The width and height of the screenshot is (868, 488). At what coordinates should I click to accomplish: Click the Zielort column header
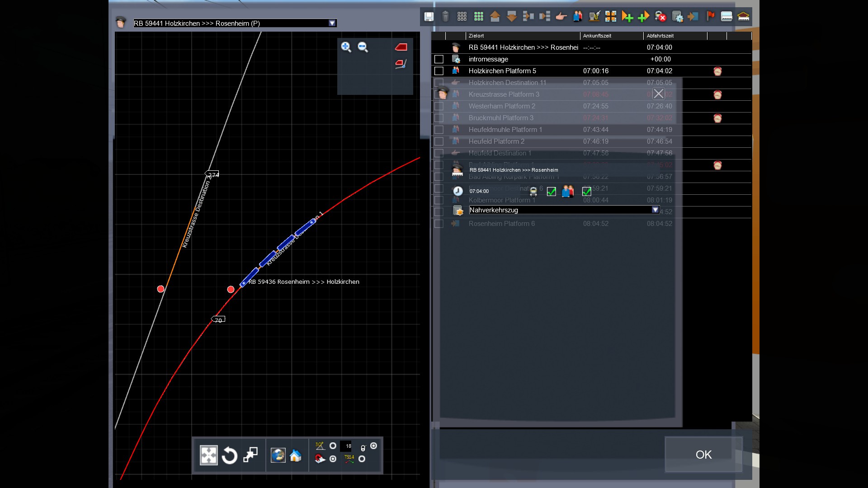click(476, 36)
